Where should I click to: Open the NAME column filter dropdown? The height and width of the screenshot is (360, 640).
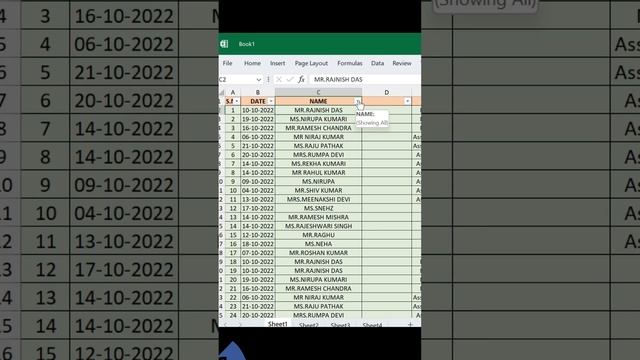point(358,101)
